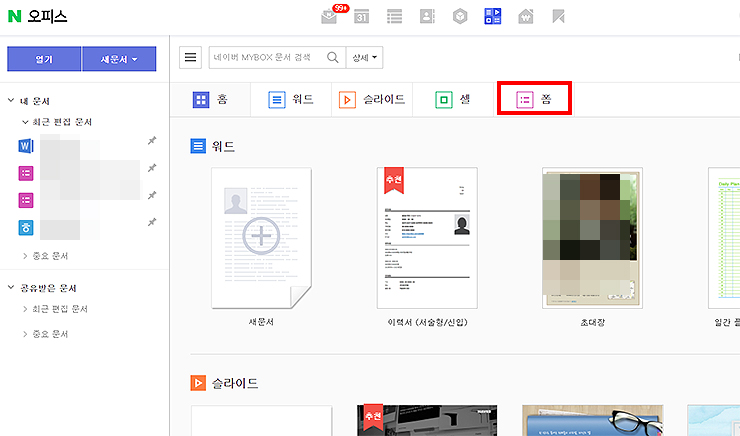This screenshot has width=740, height=436.
Task: Collapse the 내 문서 tree section
Action: click(11, 101)
